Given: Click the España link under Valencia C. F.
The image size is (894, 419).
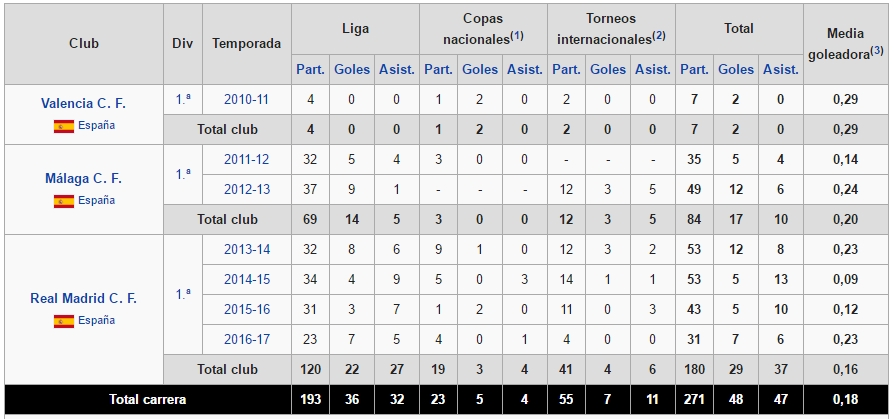Looking at the screenshot, I should tap(97, 126).
